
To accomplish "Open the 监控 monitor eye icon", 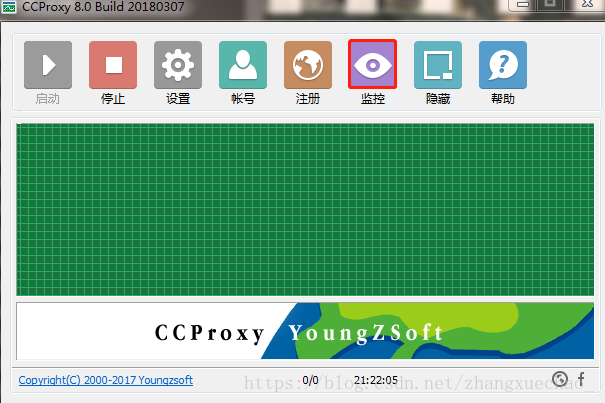I will [372, 64].
